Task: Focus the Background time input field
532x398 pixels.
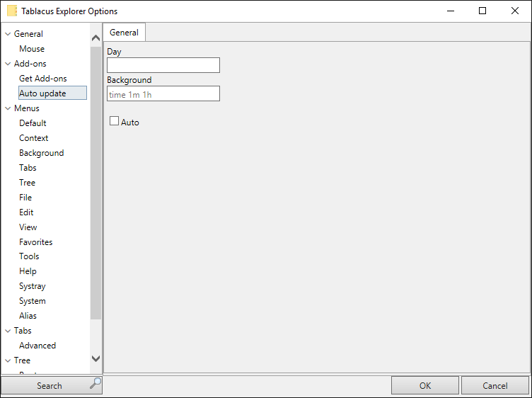Action: [x=163, y=93]
